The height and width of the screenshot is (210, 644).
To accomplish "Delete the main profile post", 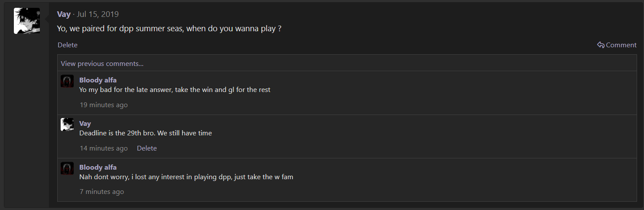I will (68, 45).
